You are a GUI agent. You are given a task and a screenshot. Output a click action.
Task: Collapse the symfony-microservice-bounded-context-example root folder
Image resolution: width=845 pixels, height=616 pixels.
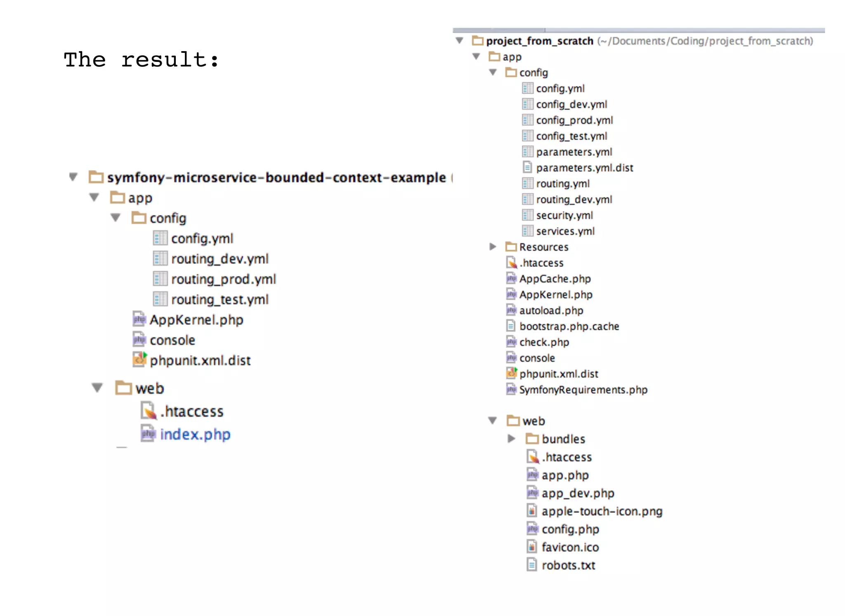click(x=73, y=177)
